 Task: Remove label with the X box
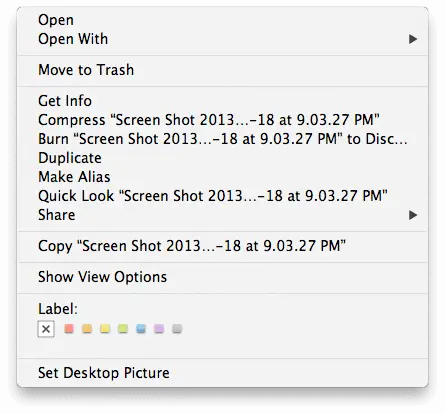46,329
